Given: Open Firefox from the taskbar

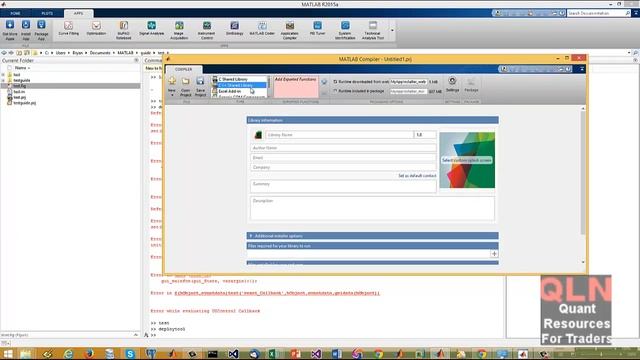Looking at the screenshot, I should pos(89,353).
